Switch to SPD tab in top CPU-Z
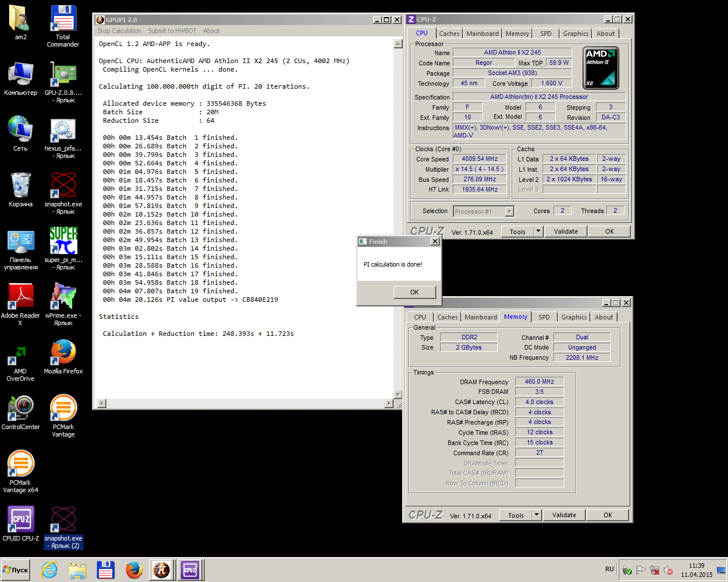Image resolution: width=728 pixels, height=582 pixels. 546,34
